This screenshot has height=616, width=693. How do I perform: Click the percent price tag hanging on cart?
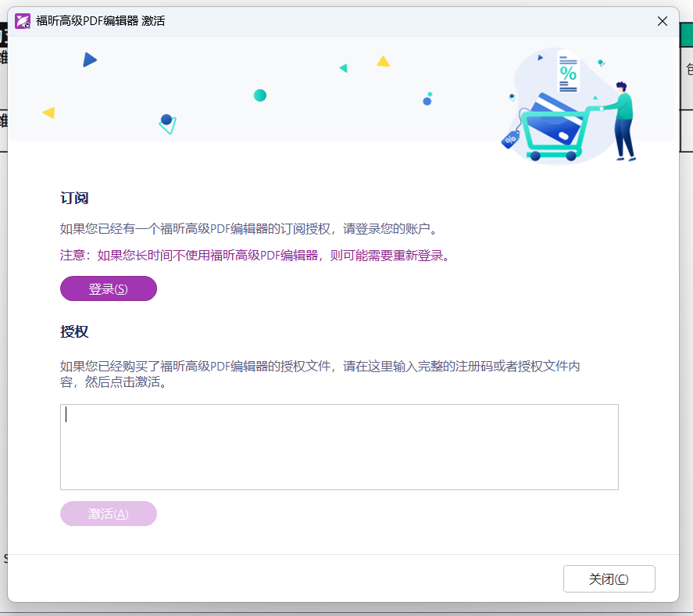(510, 140)
